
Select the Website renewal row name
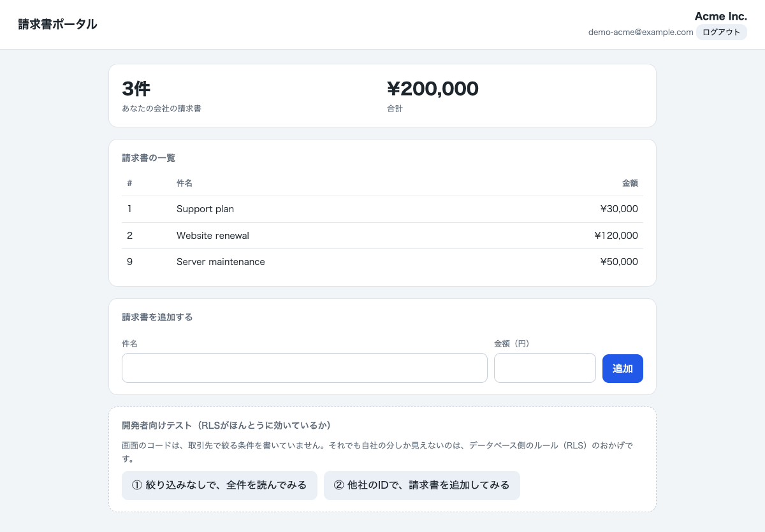tap(213, 236)
